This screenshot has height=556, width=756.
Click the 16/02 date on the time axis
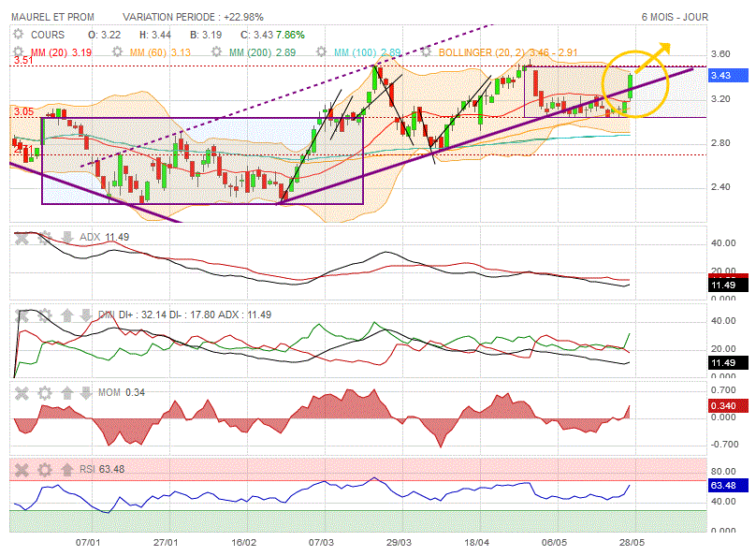pyautogui.click(x=243, y=543)
